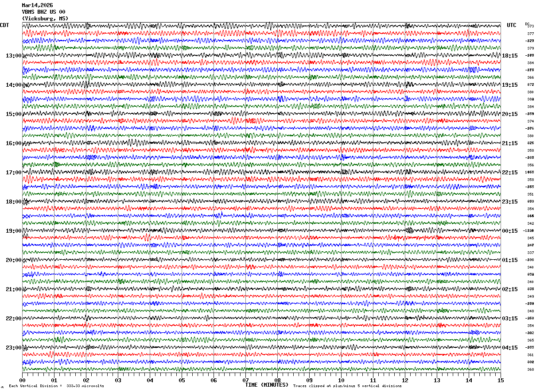Select minute tick label 11
The height and width of the screenshot is (392, 536).
[x=373, y=380]
